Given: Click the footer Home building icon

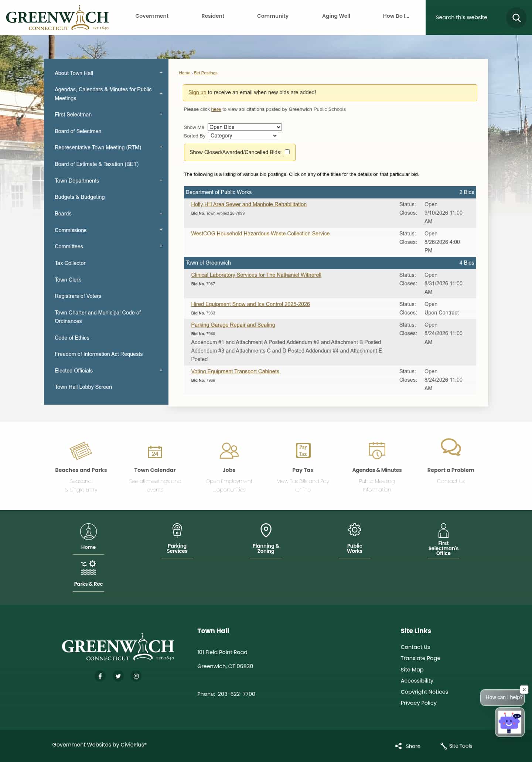Looking at the screenshot, I should (x=88, y=532).
